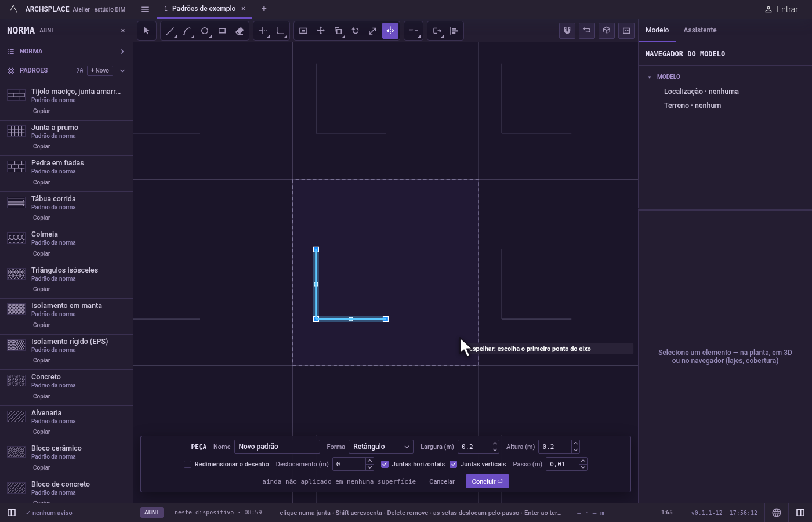The image size is (812, 522).
Task: Click the Entrar sign-in button
Action: pos(781,9)
